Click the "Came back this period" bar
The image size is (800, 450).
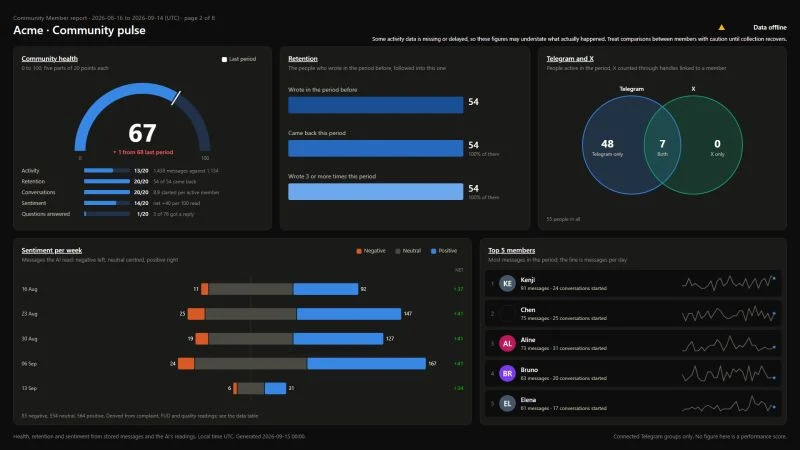pos(376,148)
